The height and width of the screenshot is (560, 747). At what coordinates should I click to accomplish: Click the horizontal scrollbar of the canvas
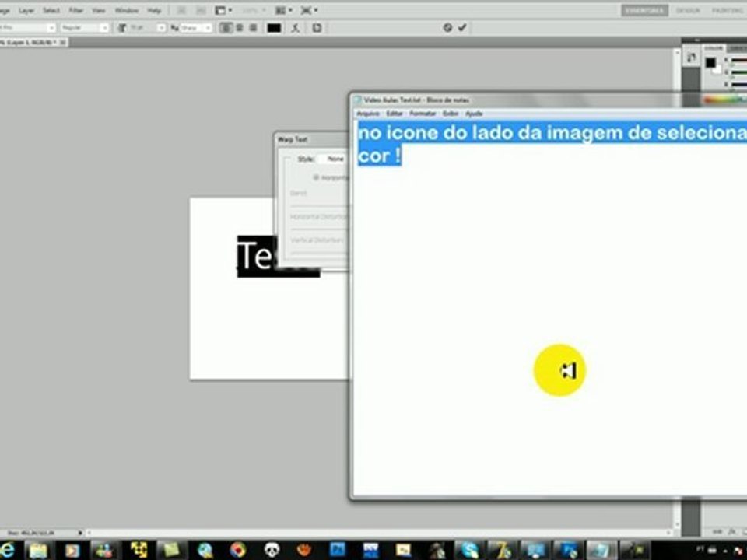(x=381, y=533)
